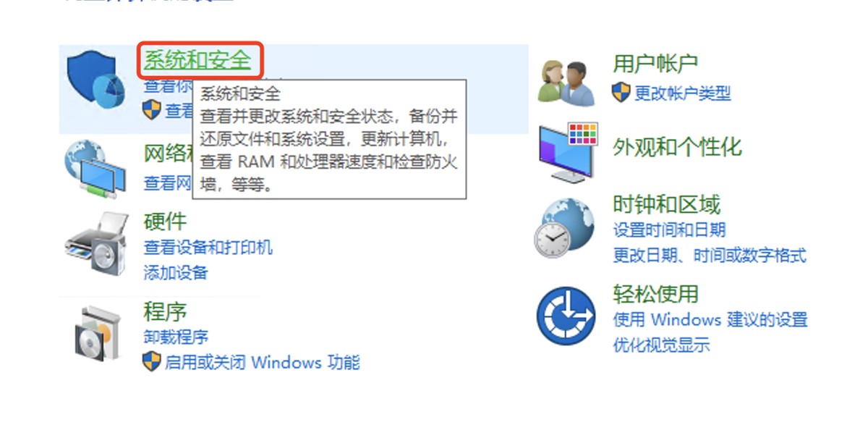
Task: Select 查看设备和打印机 link
Action: tap(208, 248)
